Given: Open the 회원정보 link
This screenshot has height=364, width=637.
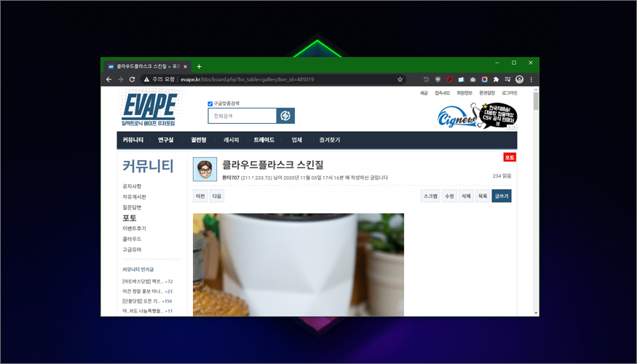Looking at the screenshot, I should pos(464,93).
